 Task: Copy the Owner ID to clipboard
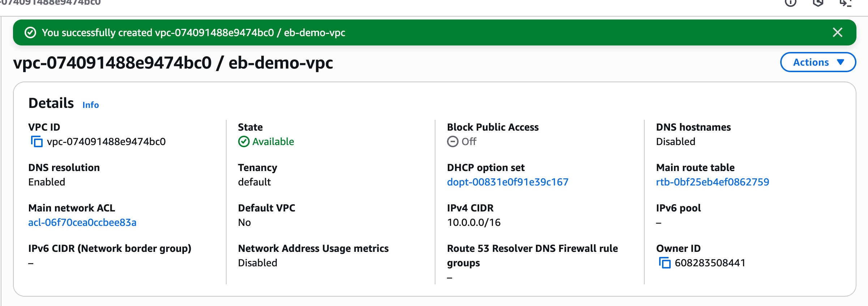[665, 263]
